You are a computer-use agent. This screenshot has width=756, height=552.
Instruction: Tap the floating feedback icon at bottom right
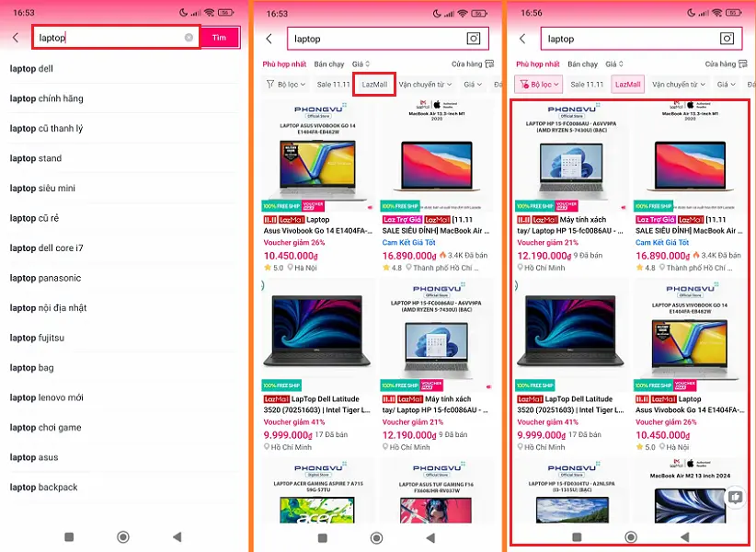point(735,497)
